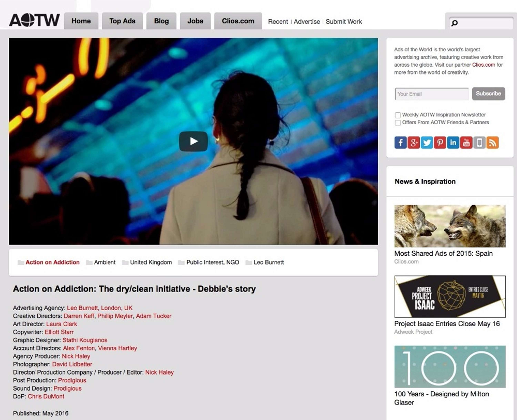Open 100 Years Designed by Milton Glaser
The width and height of the screenshot is (517, 420).
click(442, 398)
